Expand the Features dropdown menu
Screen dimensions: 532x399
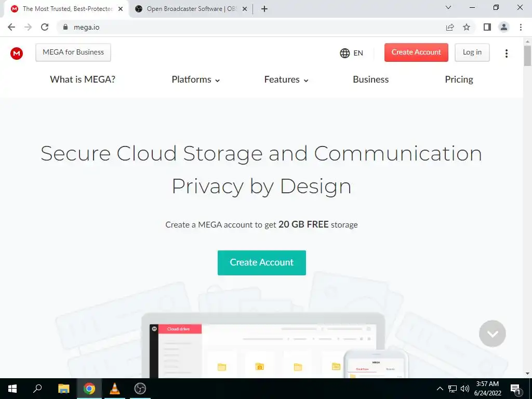(x=286, y=79)
